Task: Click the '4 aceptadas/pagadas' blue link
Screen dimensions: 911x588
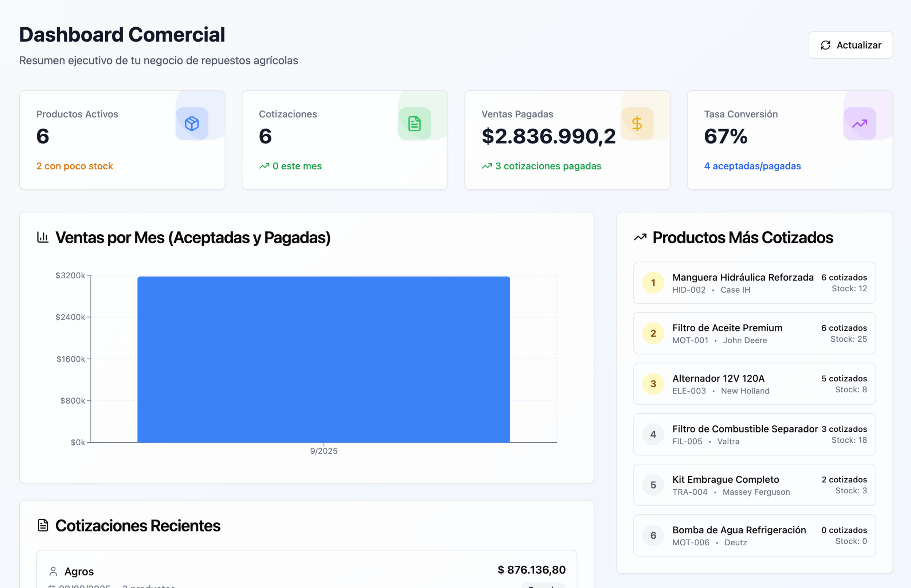Action: [752, 166]
